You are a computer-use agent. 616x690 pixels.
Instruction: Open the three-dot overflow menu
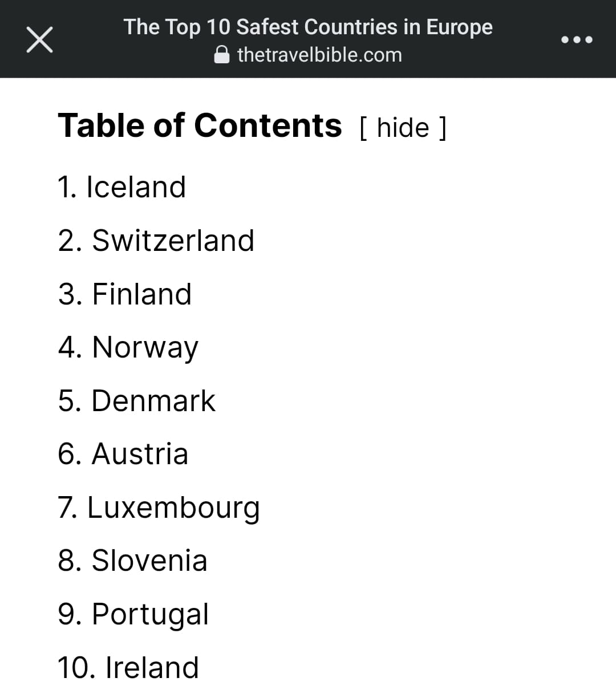point(577,40)
